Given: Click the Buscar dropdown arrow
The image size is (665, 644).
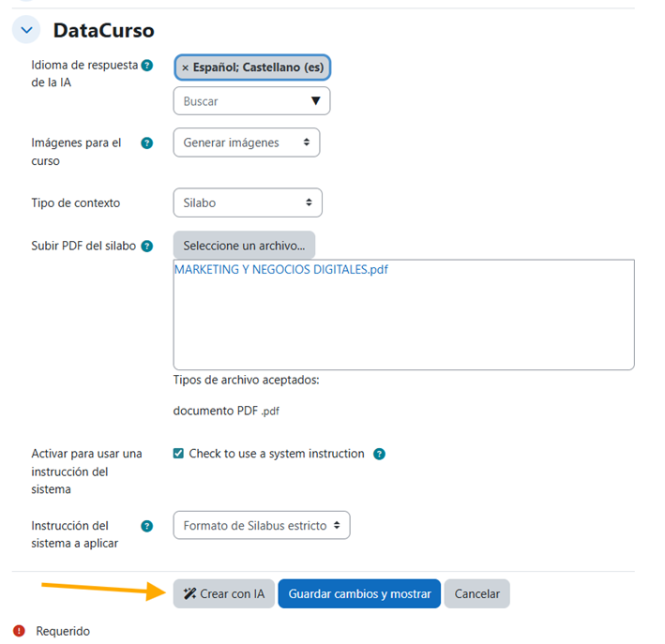Looking at the screenshot, I should [316, 101].
